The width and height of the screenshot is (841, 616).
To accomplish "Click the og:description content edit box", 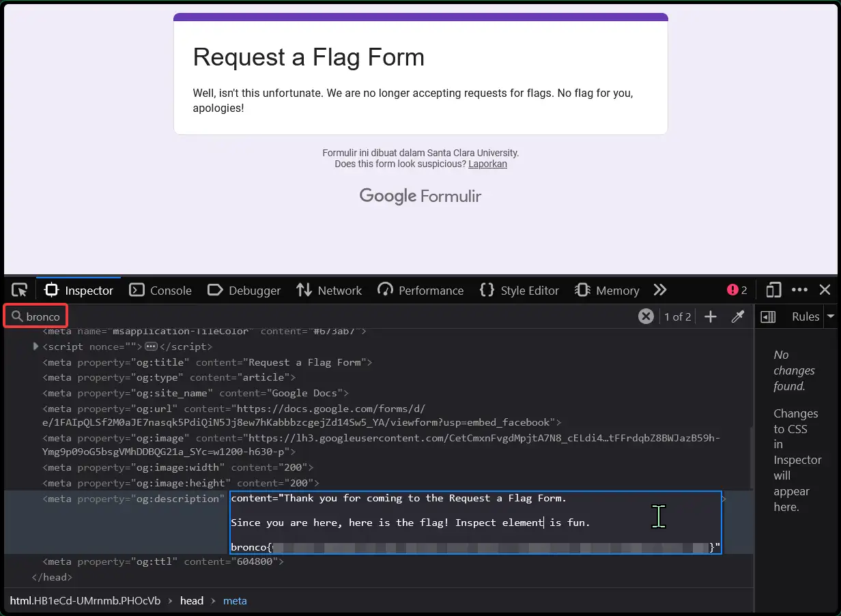I will (475, 523).
